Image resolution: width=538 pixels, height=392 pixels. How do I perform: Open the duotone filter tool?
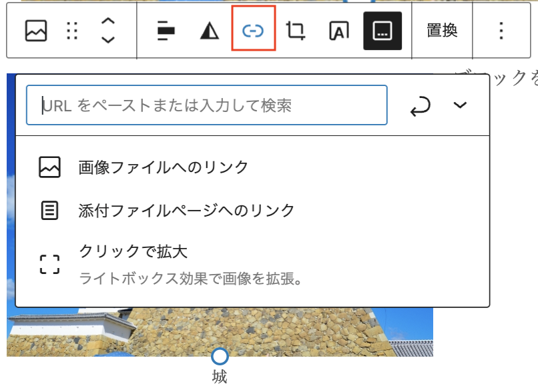pos(210,31)
